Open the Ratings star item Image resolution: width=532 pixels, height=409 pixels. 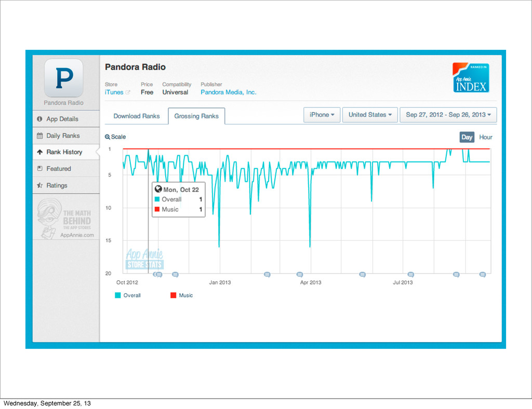(66, 185)
